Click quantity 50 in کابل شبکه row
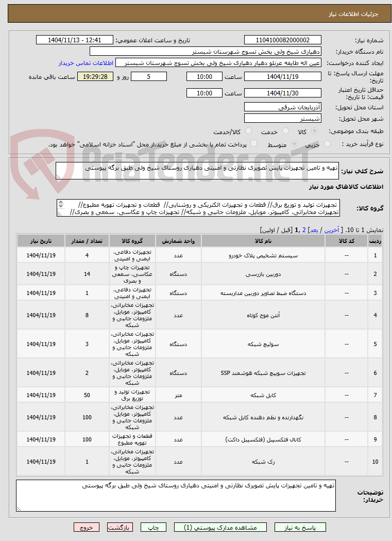 (x=87, y=395)
